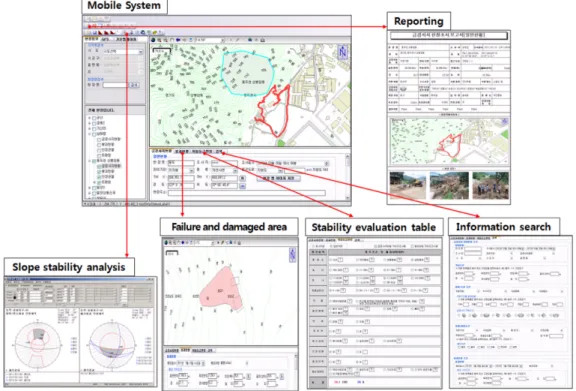Toggle the first checkbox in the layer tree
The height and width of the screenshot is (391, 576).
(94, 118)
